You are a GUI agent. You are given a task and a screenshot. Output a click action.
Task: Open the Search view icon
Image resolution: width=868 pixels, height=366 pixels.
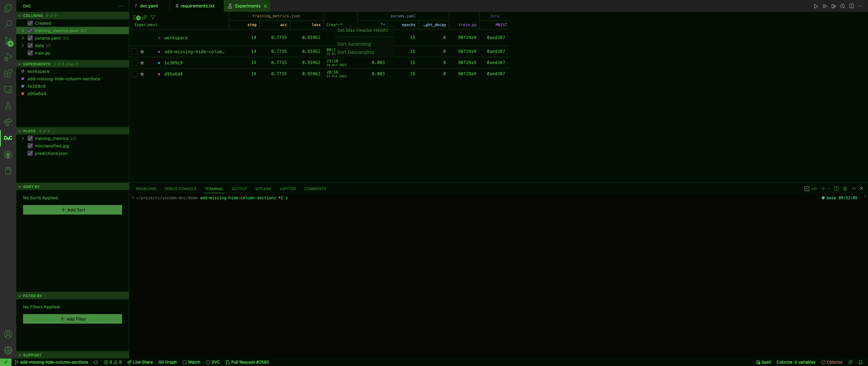point(8,24)
